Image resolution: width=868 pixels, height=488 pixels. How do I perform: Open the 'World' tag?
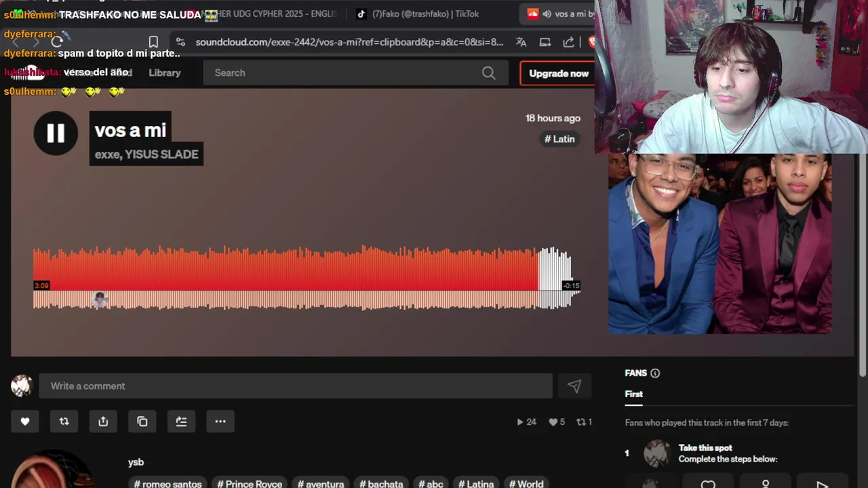point(526,484)
